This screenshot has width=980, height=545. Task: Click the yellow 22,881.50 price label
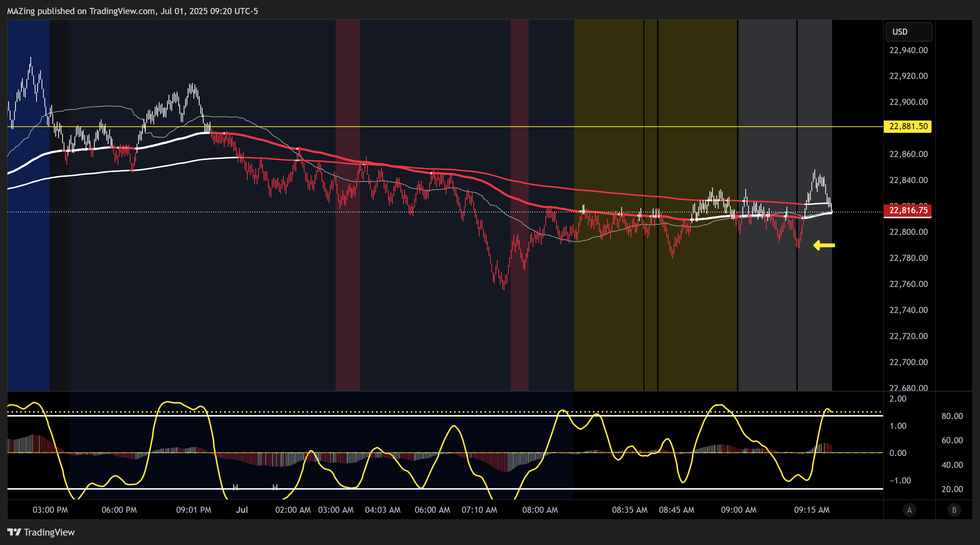pyautogui.click(x=908, y=126)
